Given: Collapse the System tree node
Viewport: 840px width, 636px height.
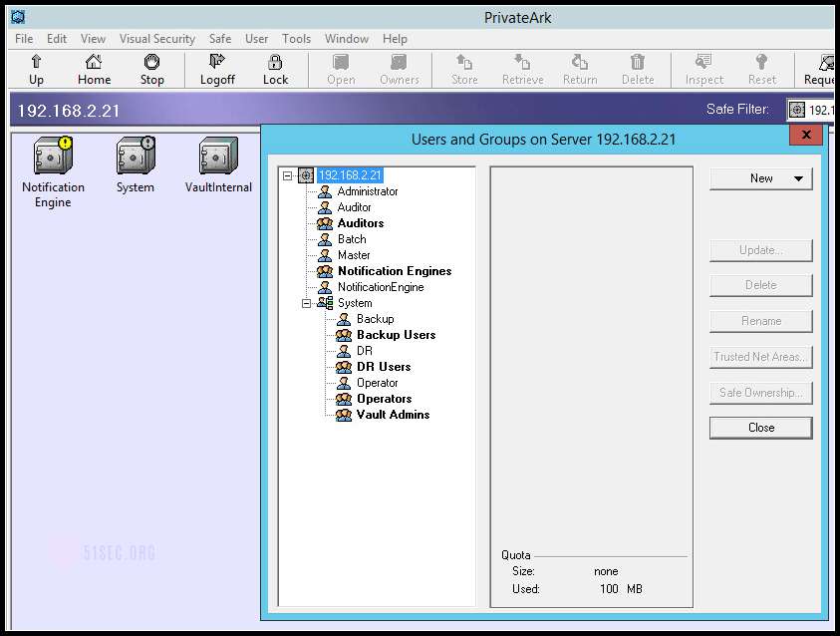Looking at the screenshot, I should pos(307,304).
